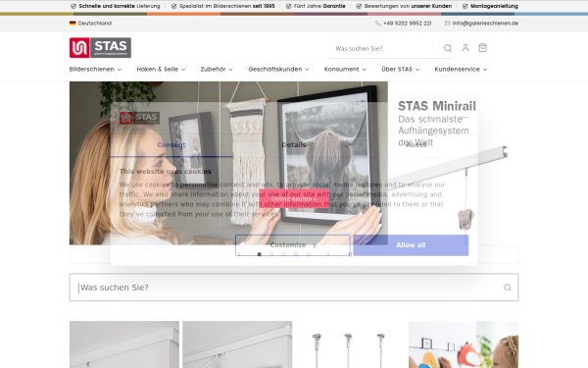Click the Online kaufen button

(294, 198)
